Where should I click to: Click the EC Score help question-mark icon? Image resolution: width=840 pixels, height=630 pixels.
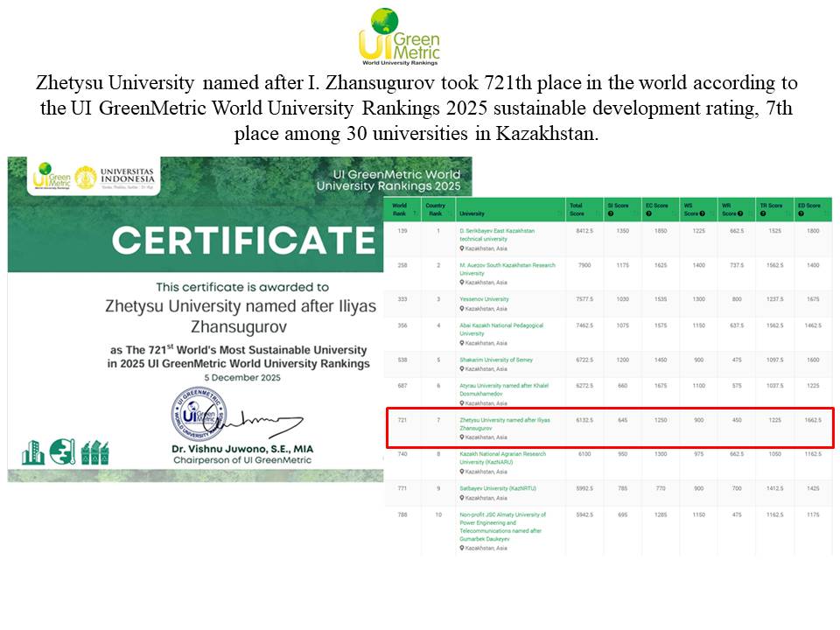[x=649, y=213]
